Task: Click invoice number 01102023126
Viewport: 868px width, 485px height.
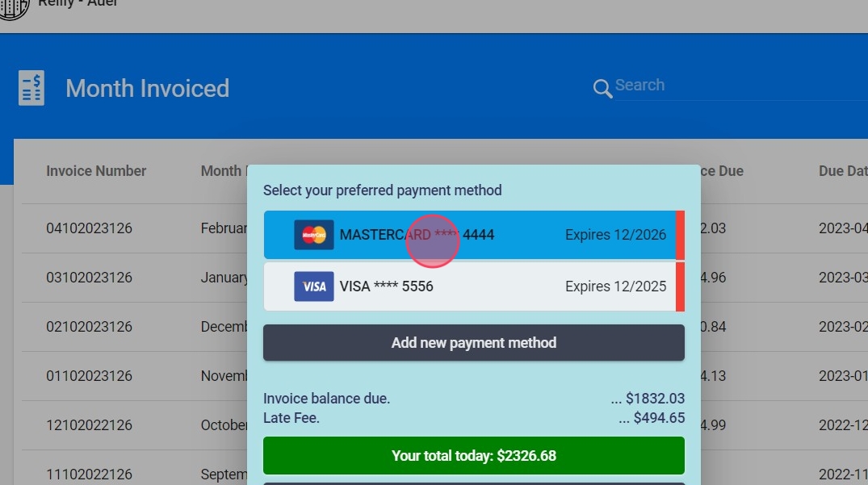Action: 89,376
